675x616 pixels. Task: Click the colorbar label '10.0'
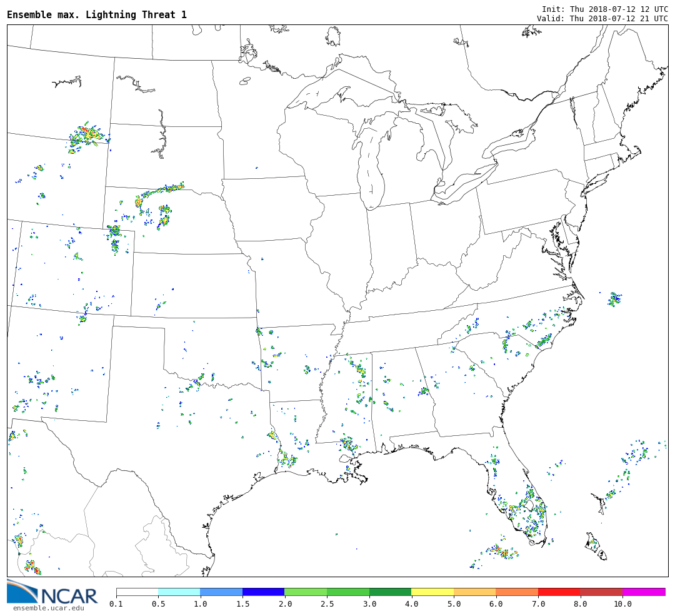point(622,604)
